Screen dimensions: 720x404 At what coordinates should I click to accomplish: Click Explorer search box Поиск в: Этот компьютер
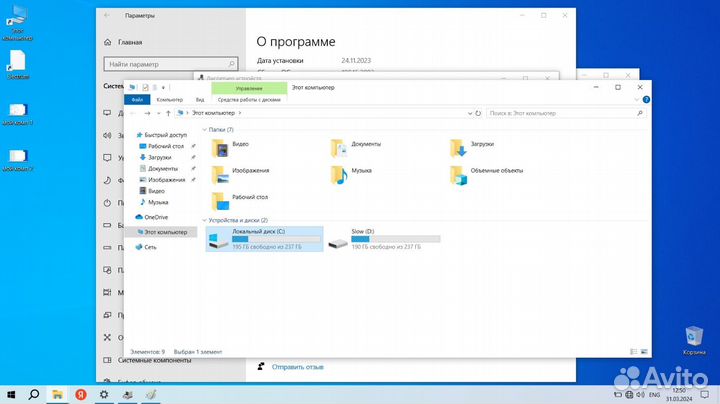(x=566, y=113)
